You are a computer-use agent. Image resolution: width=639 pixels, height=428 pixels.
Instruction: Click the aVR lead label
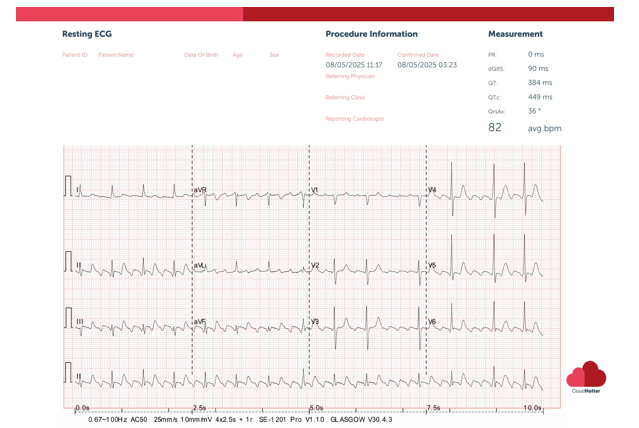coord(200,189)
